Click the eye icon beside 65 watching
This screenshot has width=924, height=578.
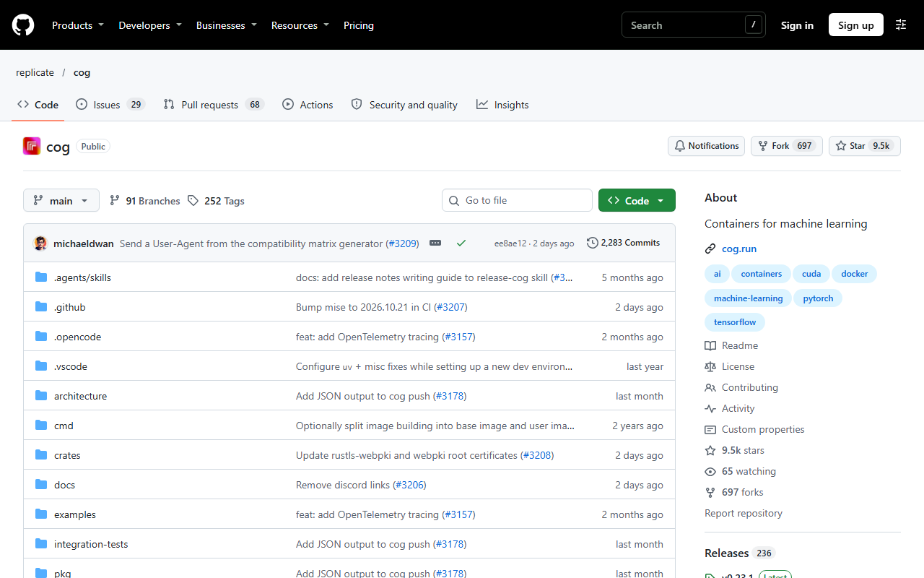(710, 471)
